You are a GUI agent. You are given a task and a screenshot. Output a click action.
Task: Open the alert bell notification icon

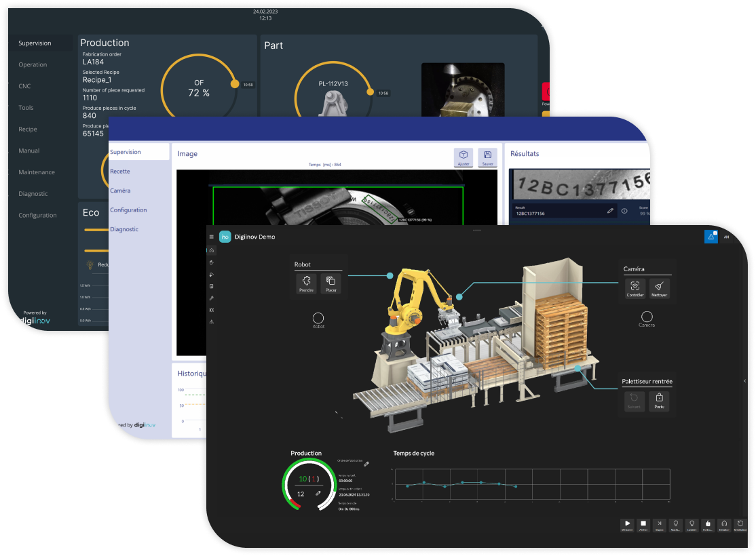pyautogui.click(x=711, y=237)
